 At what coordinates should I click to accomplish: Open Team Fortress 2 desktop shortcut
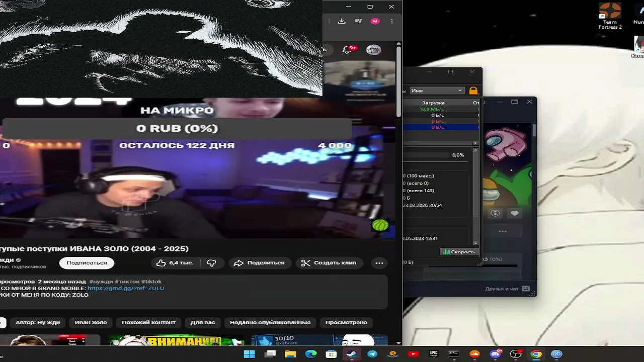[x=610, y=16]
